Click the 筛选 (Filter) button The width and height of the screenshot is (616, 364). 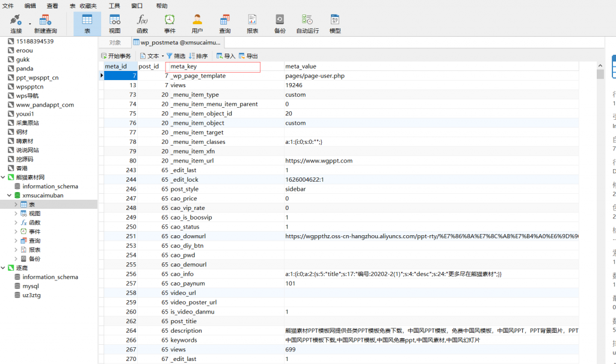pyautogui.click(x=176, y=56)
